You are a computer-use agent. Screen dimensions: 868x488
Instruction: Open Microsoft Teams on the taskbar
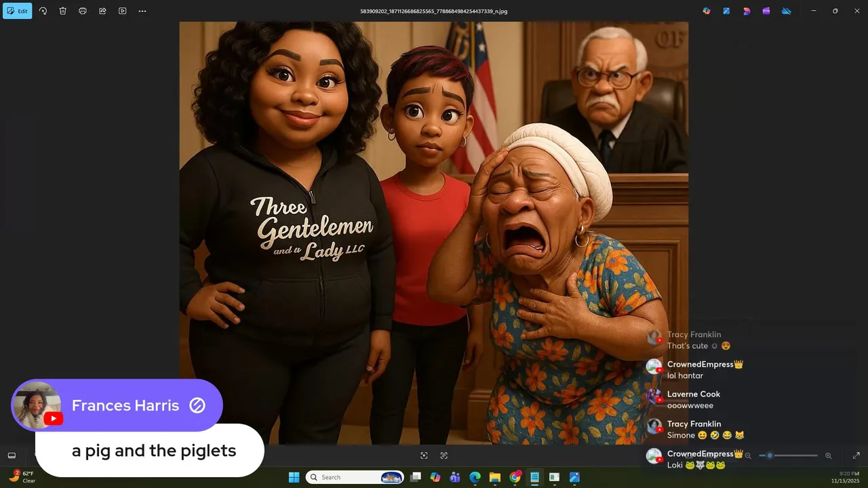(455, 477)
